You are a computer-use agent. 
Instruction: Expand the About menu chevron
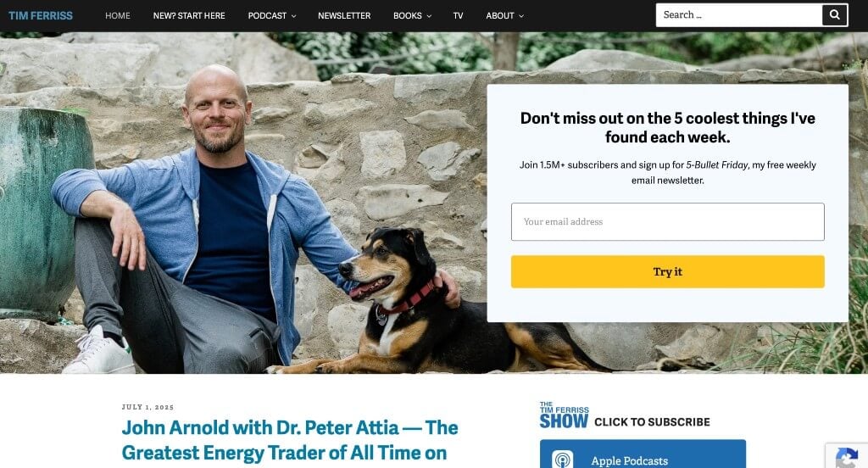[521, 16]
